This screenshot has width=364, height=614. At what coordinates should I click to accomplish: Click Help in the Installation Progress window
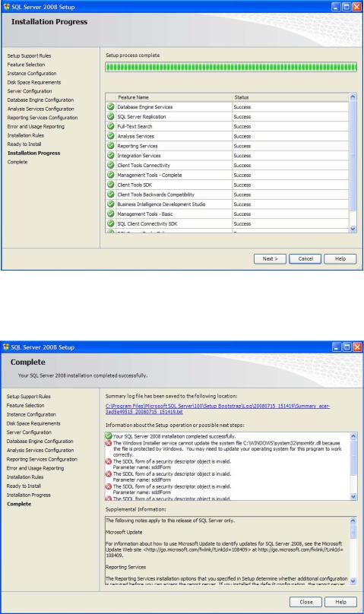[x=340, y=259]
